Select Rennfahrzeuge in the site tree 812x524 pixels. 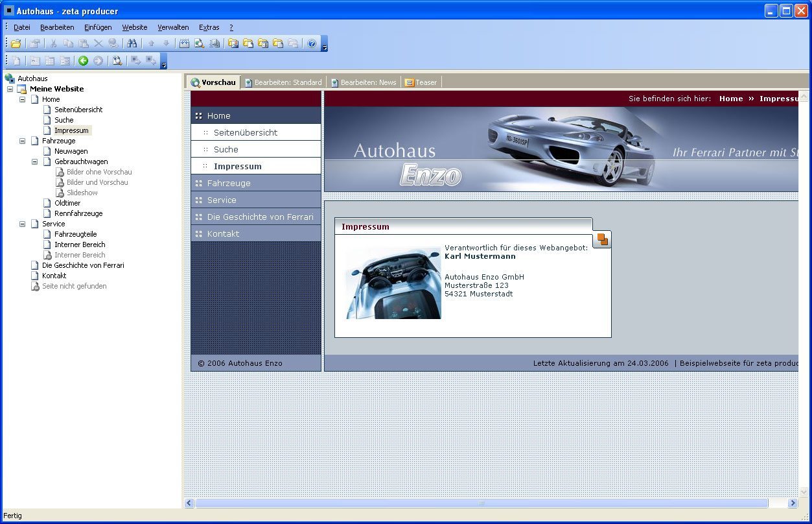click(x=78, y=213)
